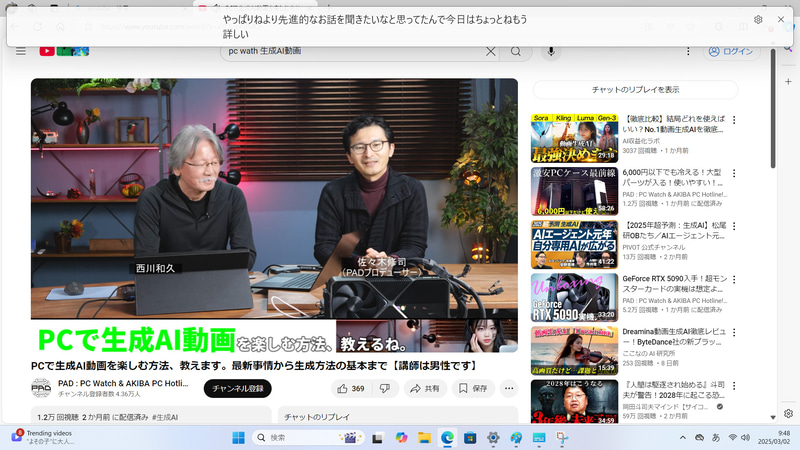Screen dimensions: 800x450
Task: Toggle Japanese IME あ indicator
Action: click(716, 438)
